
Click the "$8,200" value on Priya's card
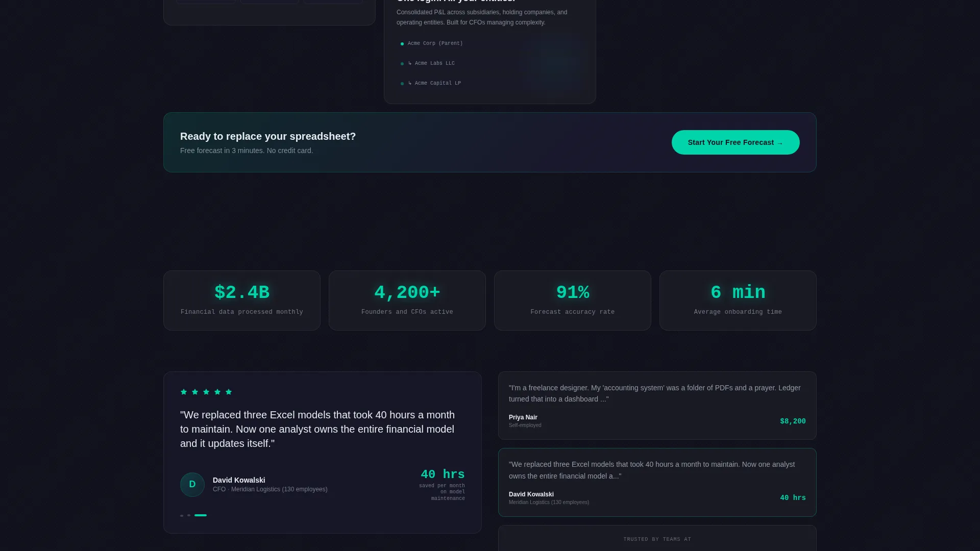pyautogui.click(x=793, y=421)
